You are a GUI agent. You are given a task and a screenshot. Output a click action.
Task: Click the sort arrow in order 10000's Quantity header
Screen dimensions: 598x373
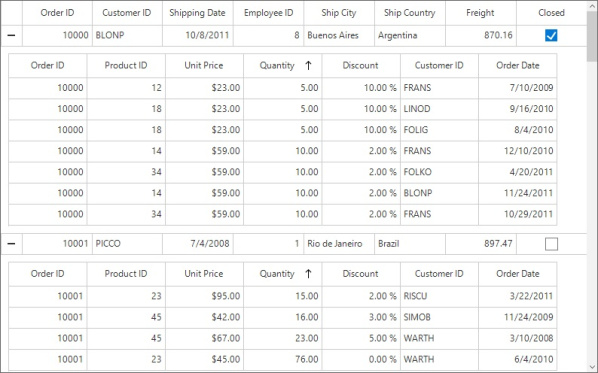308,66
